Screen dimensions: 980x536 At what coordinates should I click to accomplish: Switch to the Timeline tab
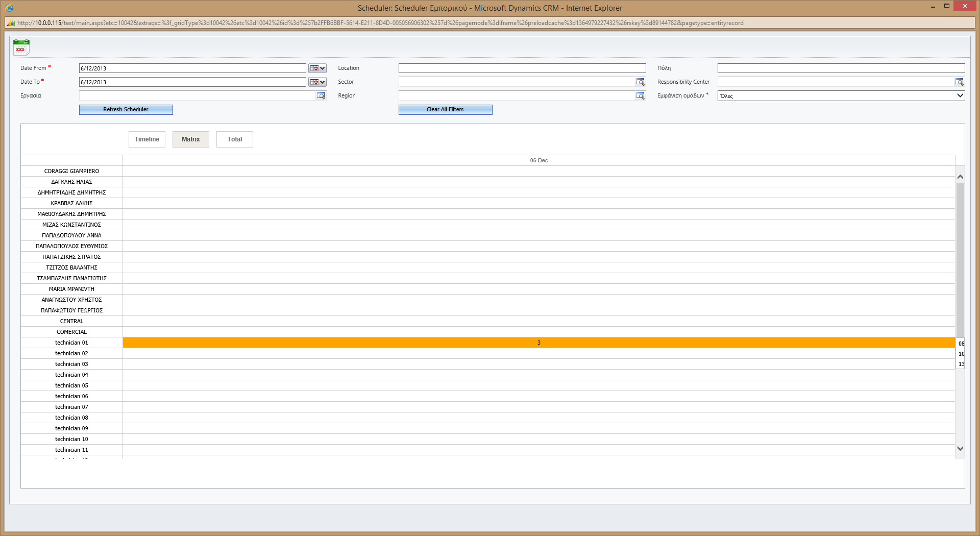click(147, 139)
